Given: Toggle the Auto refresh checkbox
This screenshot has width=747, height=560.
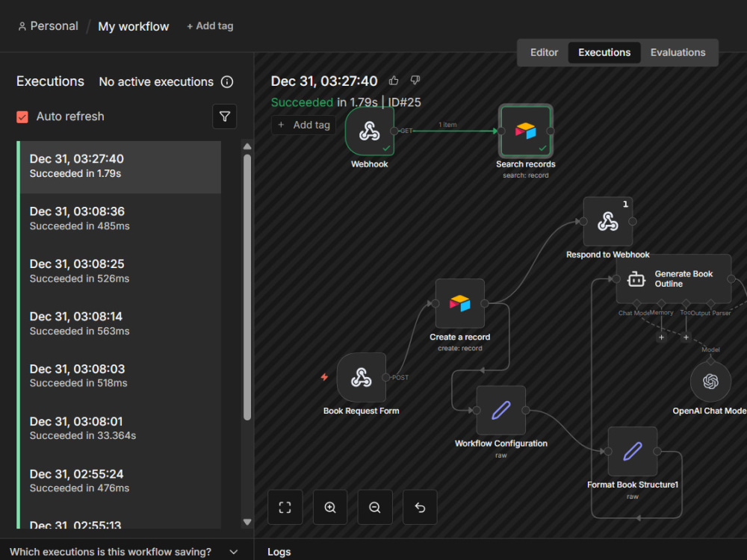Looking at the screenshot, I should click(22, 117).
